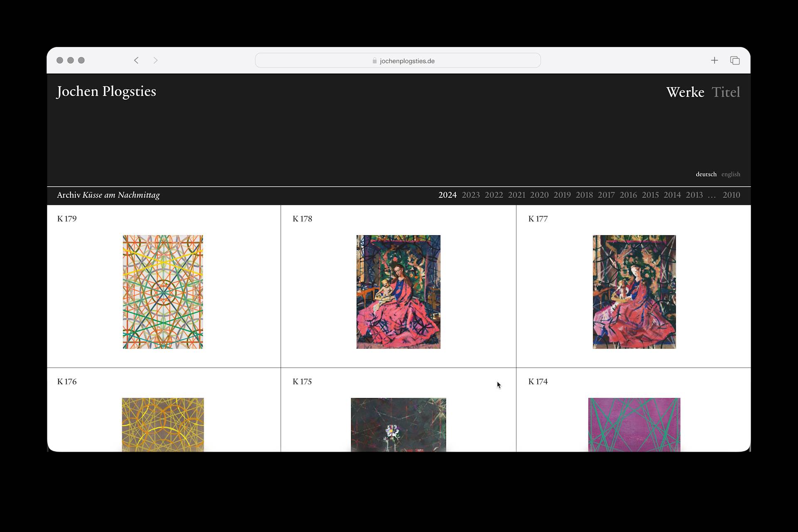
Task: Switch to Titel view
Action: click(x=725, y=92)
